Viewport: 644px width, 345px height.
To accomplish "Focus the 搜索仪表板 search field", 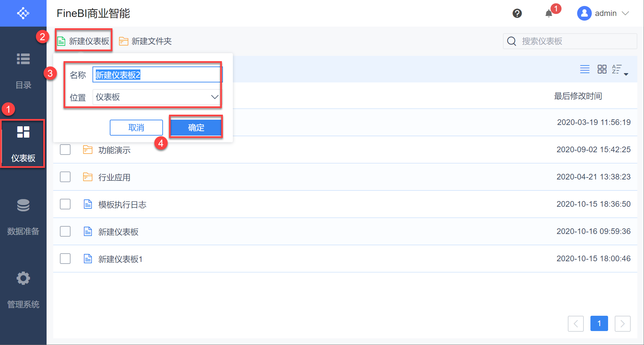I will 570,41.
